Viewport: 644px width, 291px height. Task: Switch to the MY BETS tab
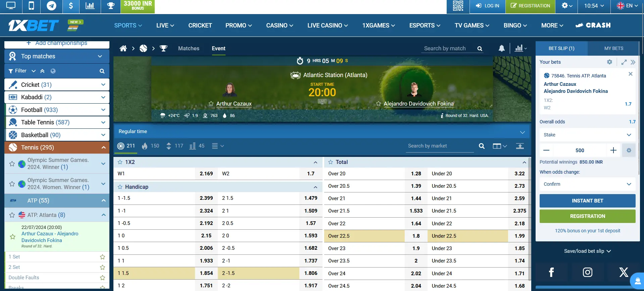(613, 48)
